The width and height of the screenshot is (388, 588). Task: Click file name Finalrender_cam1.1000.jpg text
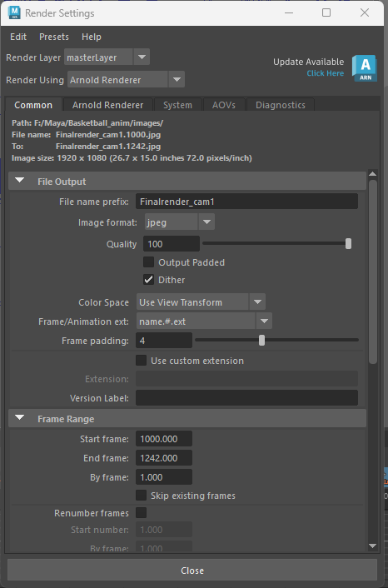tap(108, 135)
